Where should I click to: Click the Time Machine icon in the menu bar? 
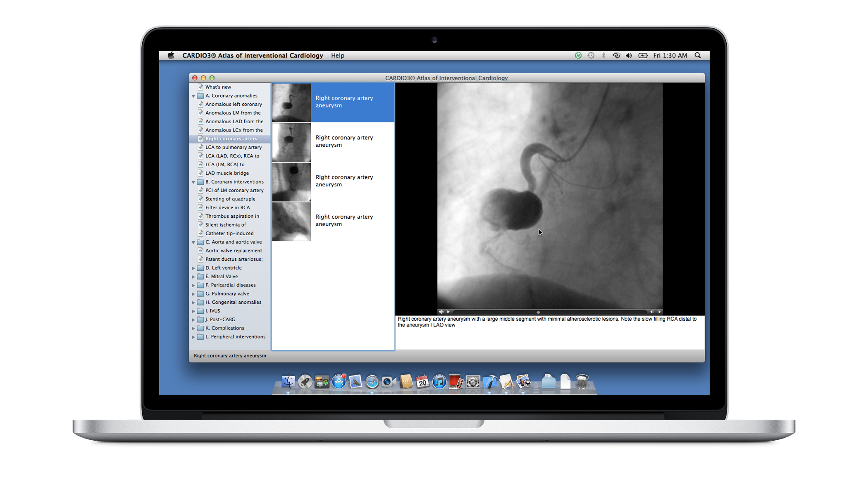click(591, 55)
